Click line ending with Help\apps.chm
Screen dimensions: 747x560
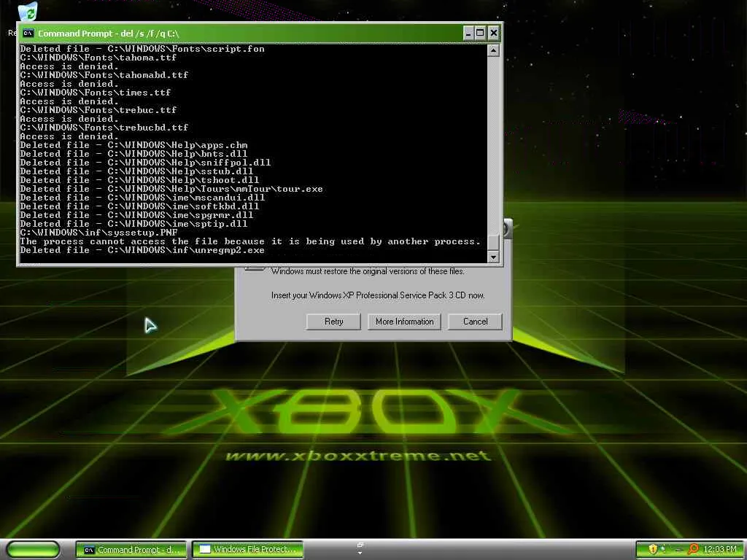pos(133,145)
